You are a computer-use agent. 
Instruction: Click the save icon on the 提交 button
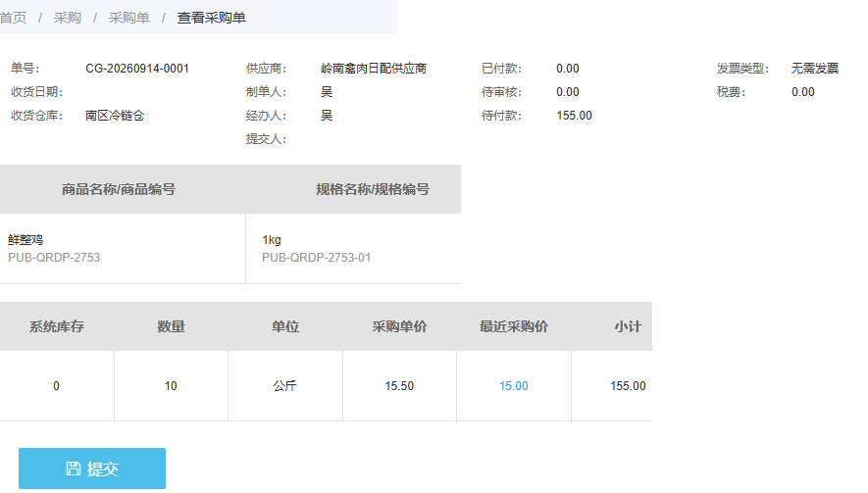click(x=74, y=468)
